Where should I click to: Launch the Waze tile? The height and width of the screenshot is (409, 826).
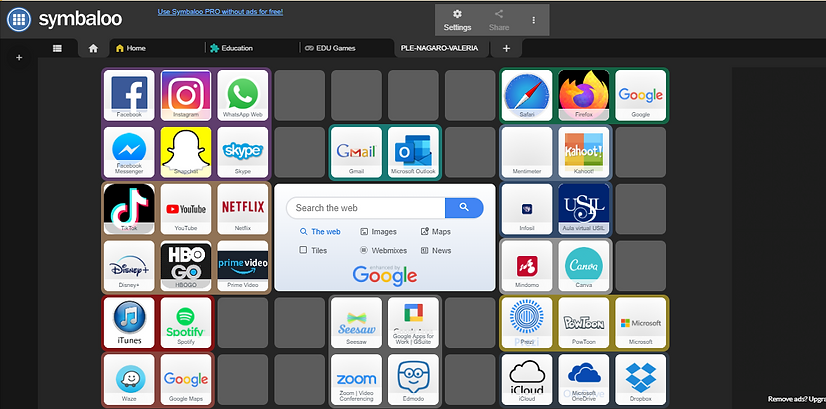click(x=129, y=379)
